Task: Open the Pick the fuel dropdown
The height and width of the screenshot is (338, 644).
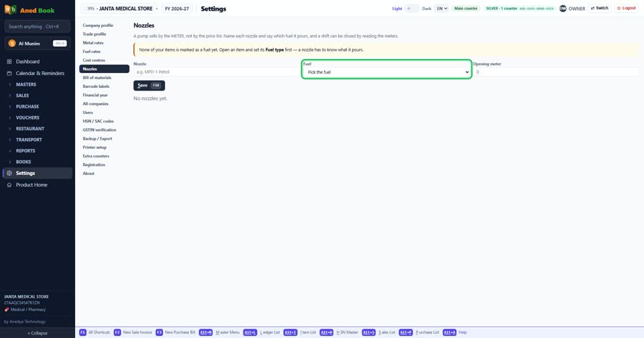Action: [386, 72]
